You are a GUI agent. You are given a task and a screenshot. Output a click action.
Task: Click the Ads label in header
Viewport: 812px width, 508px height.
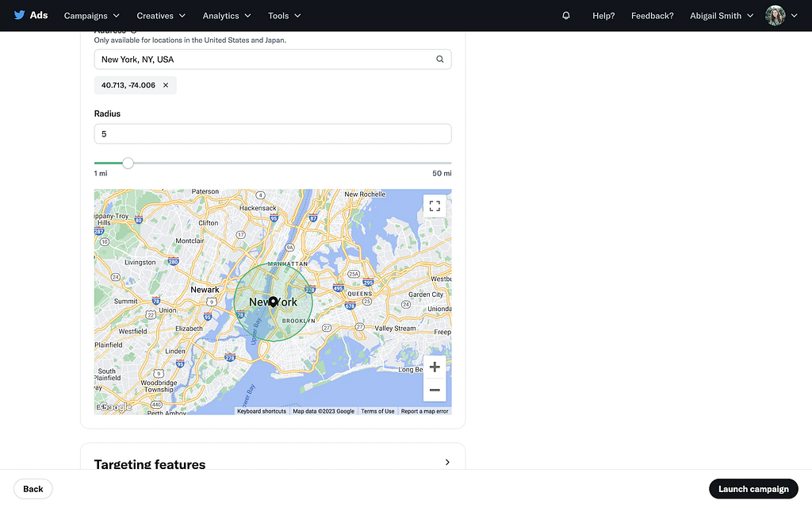pos(39,15)
